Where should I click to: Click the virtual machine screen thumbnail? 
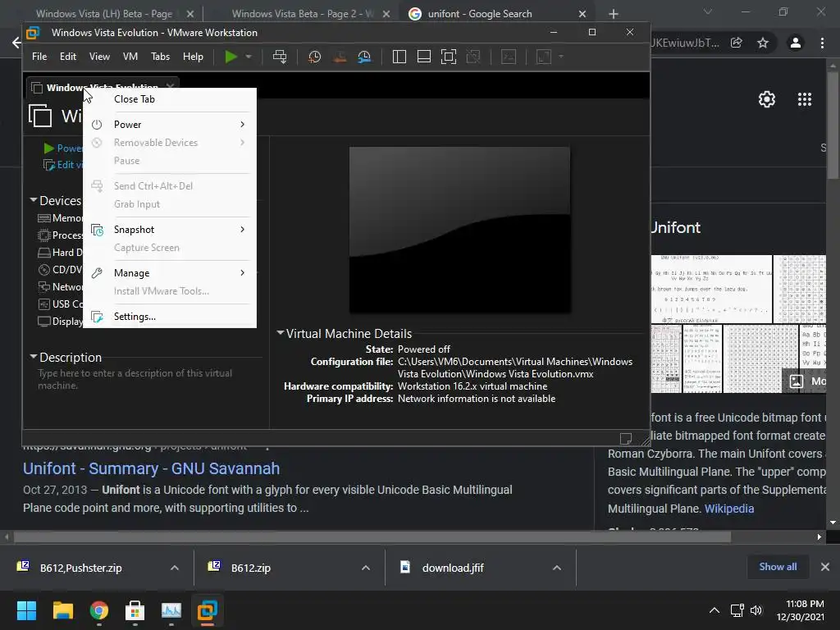(459, 230)
